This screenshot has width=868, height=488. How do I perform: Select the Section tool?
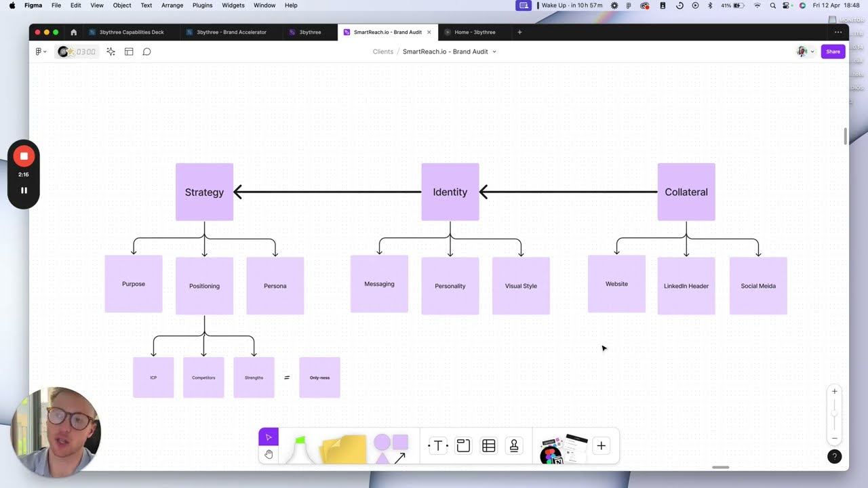coord(463,446)
